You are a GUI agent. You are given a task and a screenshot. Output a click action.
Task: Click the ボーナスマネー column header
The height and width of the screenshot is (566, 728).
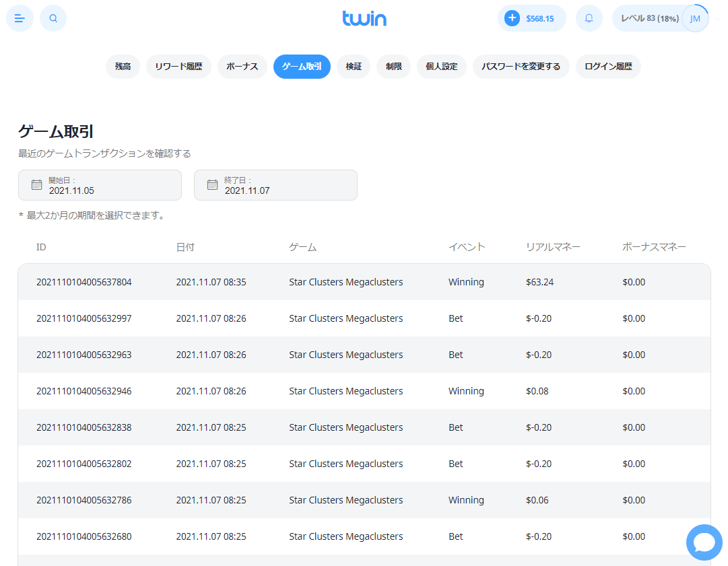click(654, 247)
